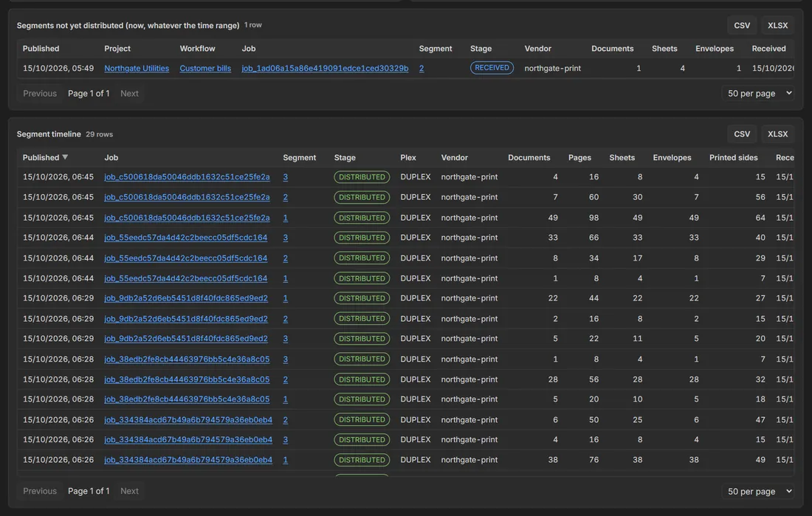Sort undistributed table by Workflow column
The width and height of the screenshot is (812, 516).
click(197, 49)
